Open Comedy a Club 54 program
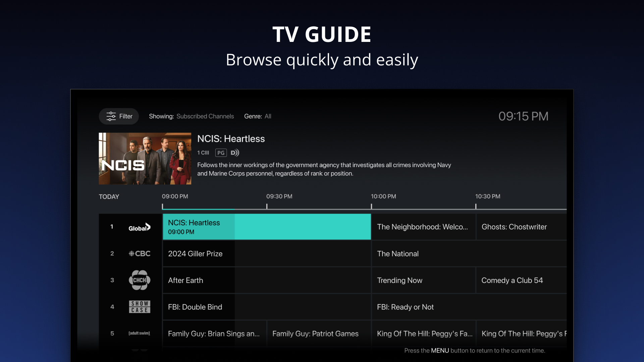Viewport: 644px width, 362px height. pyautogui.click(x=522, y=280)
